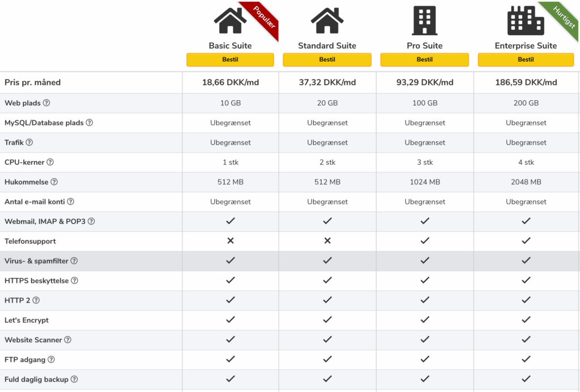Screen dimensions: 580x392
Task: Click the red Populær ribbon
Action: coord(264,18)
